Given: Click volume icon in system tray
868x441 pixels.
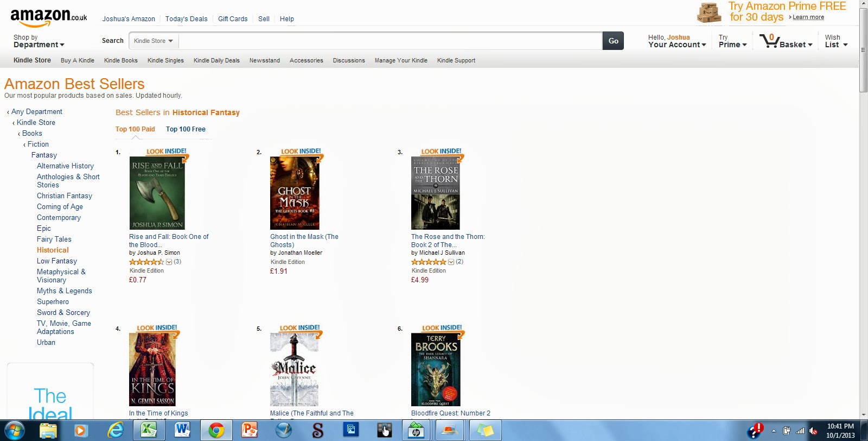Looking at the screenshot, I should click(x=813, y=431).
